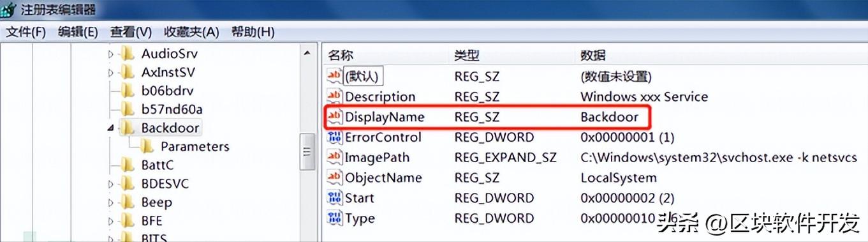Click the ObjectName string value icon
The height and width of the screenshot is (242, 868).
pyautogui.click(x=335, y=178)
